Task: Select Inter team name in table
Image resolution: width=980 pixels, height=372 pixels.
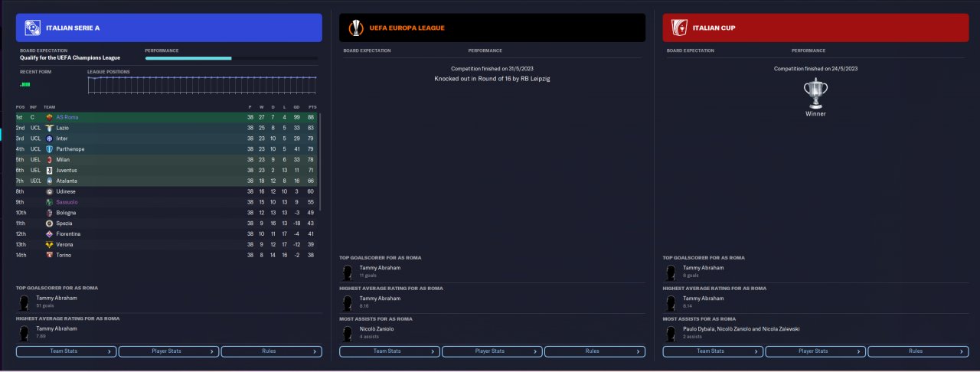Action: pyautogui.click(x=62, y=139)
